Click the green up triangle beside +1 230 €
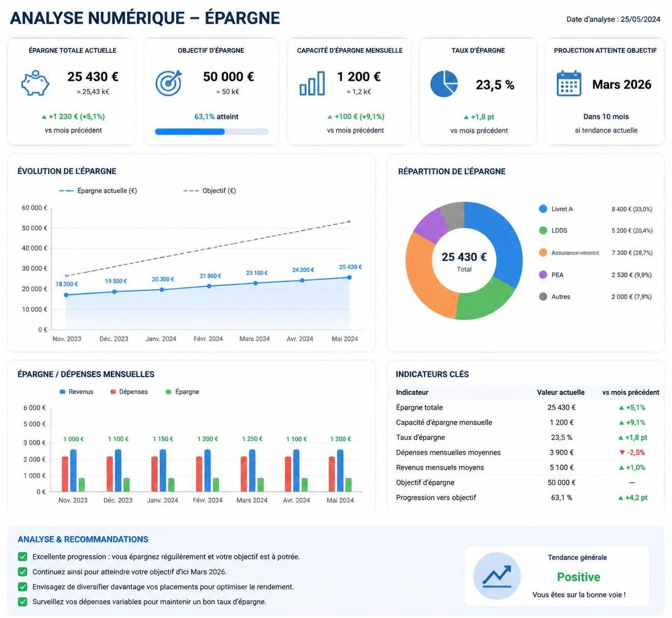672x618 pixels. point(44,117)
